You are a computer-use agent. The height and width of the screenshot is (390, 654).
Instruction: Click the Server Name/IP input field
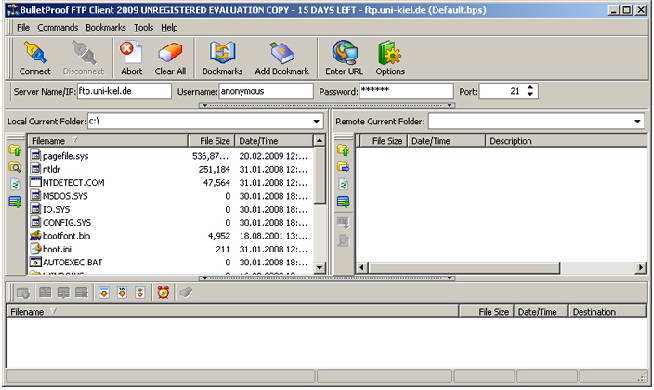point(124,91)
